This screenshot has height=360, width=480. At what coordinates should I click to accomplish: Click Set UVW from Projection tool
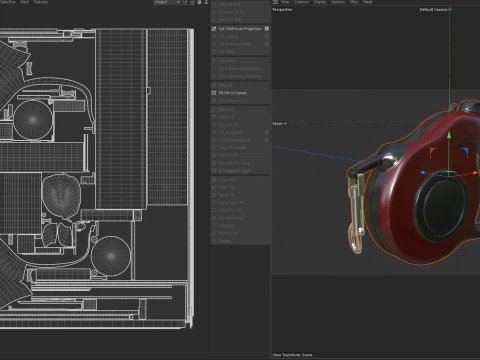(240, 29)
